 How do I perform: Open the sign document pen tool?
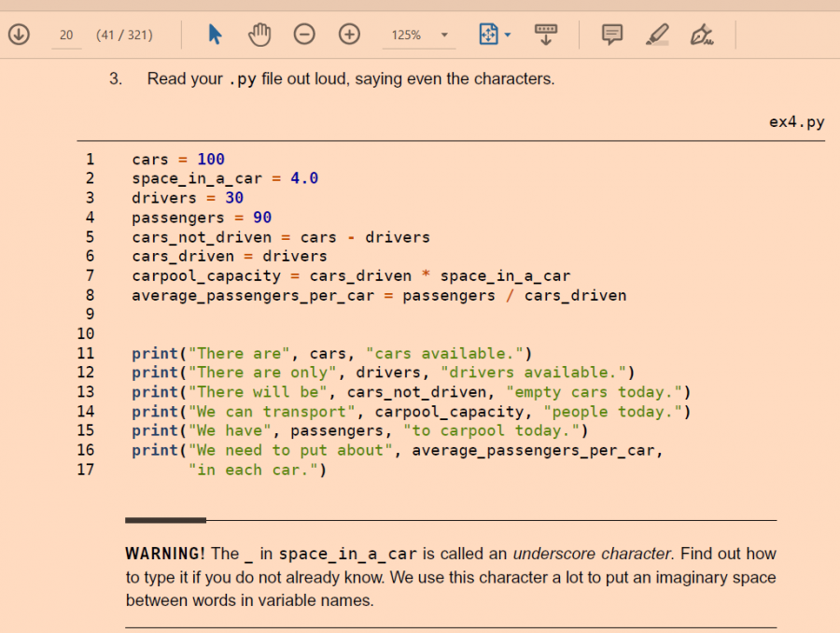tap(702, 35)
